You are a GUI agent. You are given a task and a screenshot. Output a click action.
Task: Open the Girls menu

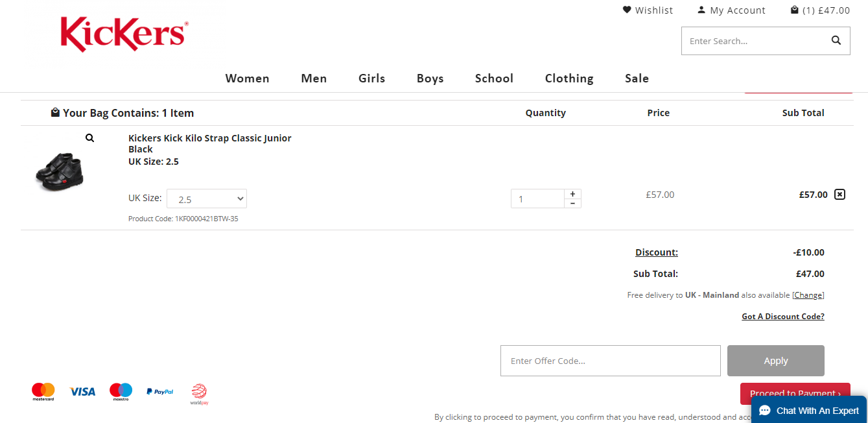[x=371, y=79]
